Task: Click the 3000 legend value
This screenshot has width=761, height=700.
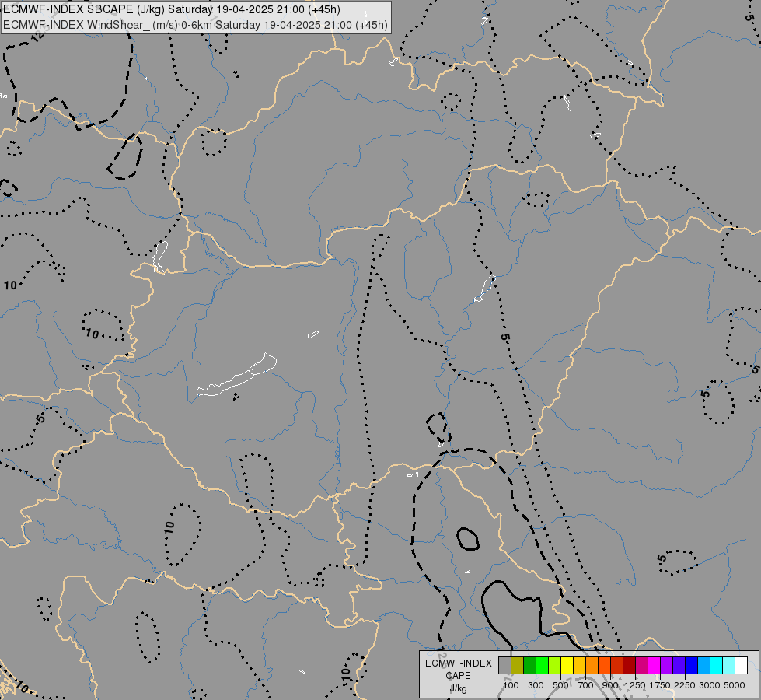Action: point(710,685)
